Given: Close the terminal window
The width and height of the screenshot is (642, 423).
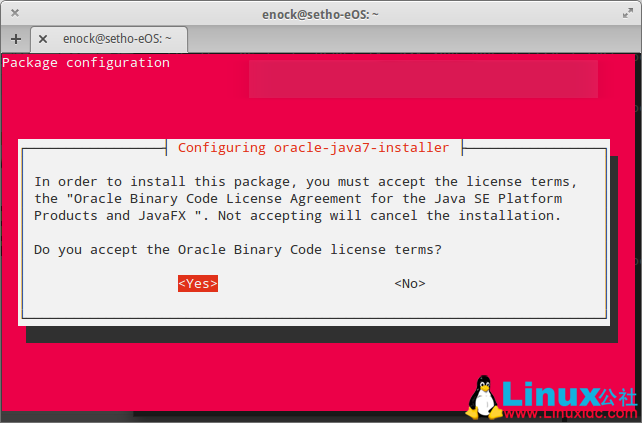Looking at the screenshot, I should click(x=16, y=13).
